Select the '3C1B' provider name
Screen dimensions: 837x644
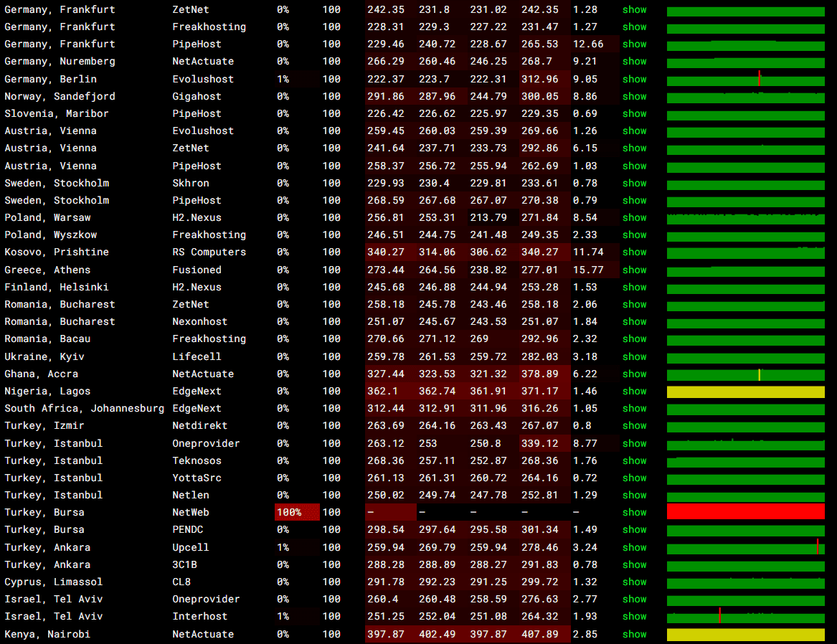tap(184, 564)
